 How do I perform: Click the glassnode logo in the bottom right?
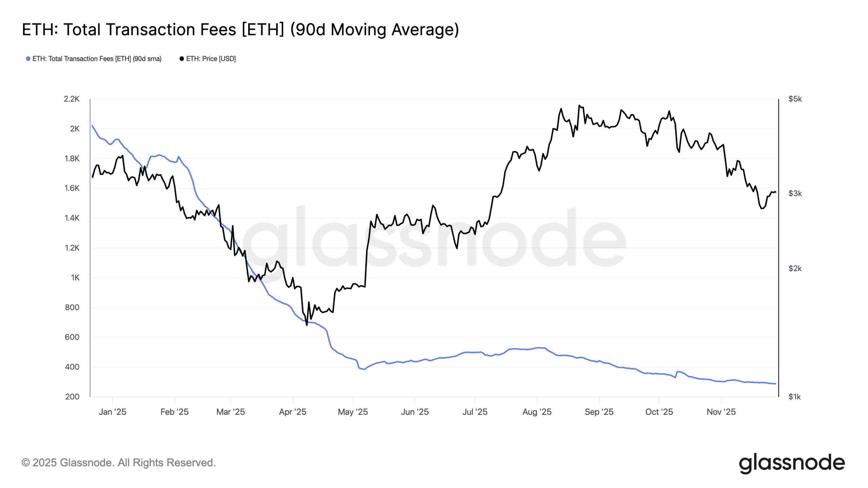click(x=791, y=463)
